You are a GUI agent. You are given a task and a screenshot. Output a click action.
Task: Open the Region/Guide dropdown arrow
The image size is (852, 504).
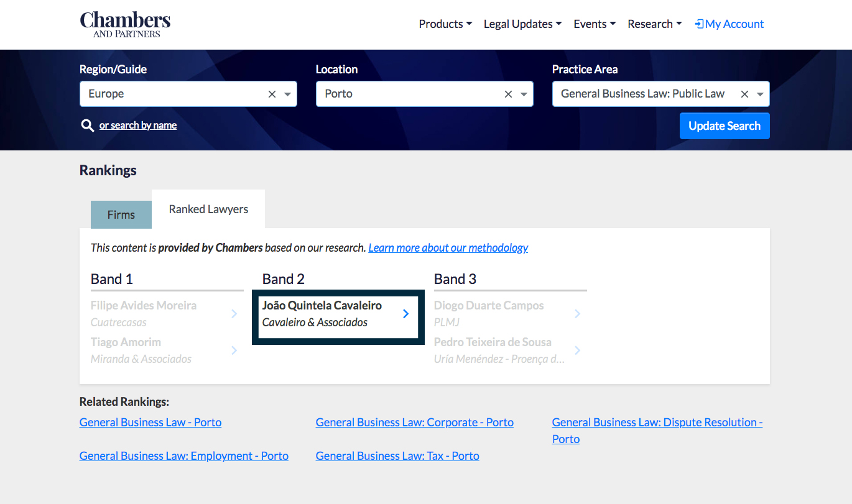point(287,94)
